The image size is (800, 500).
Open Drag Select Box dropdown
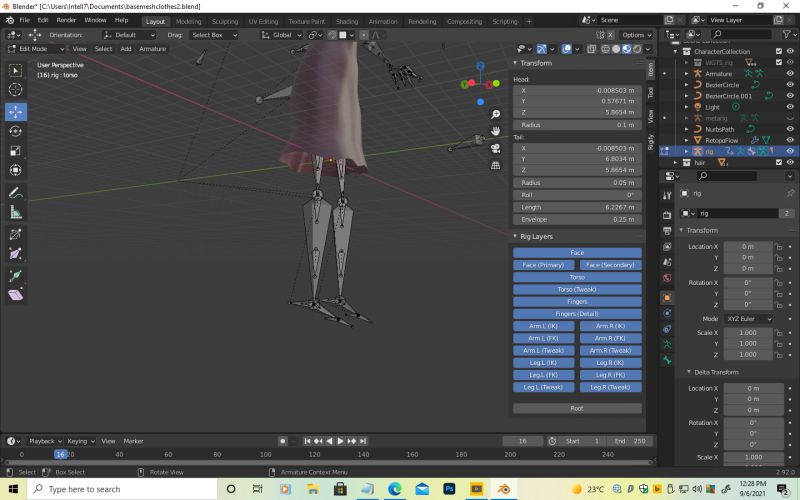(x=214, y=35)
